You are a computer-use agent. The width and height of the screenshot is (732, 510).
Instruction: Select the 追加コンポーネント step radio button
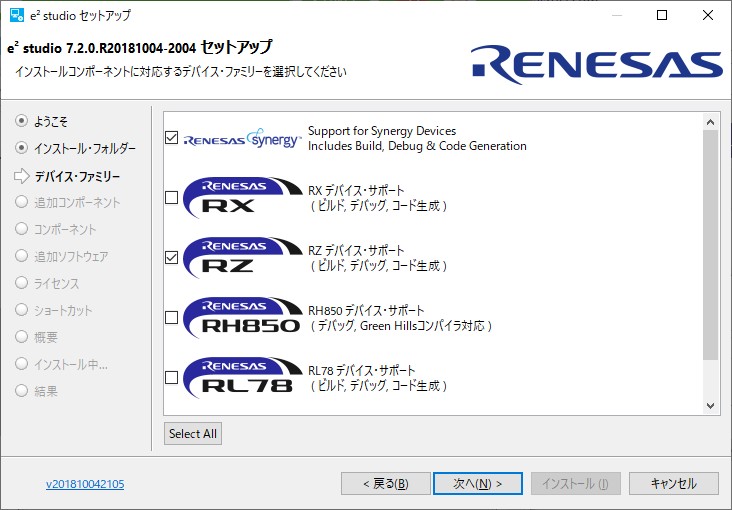(21, 202)
